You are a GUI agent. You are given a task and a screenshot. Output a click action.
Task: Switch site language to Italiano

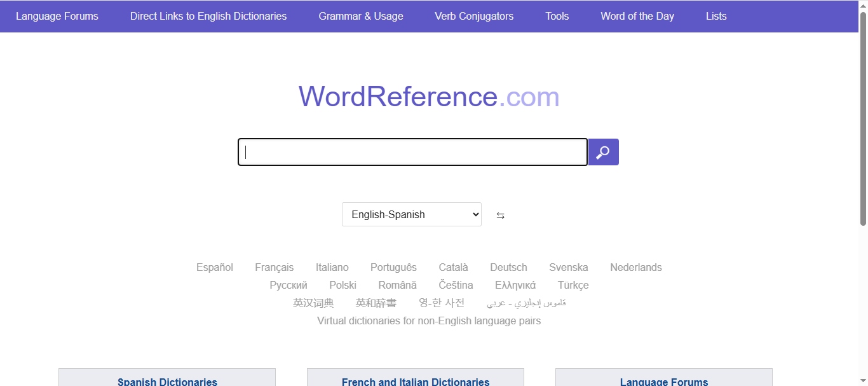[x=332, y=267]
